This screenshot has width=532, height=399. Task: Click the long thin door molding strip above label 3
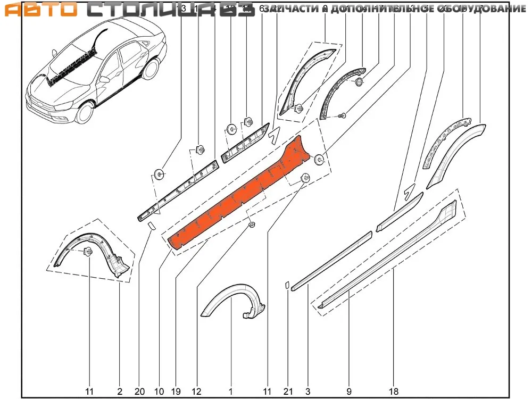click(332, 259)
